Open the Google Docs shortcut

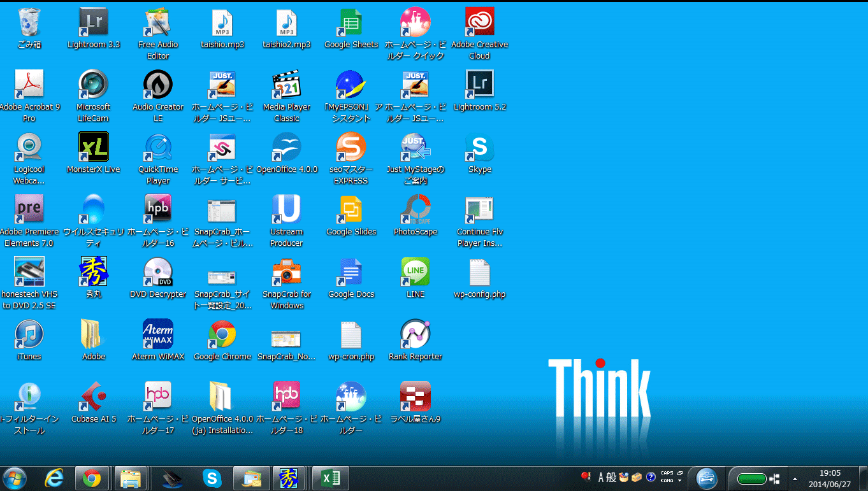pyautogui.click(x=351, y=278)
